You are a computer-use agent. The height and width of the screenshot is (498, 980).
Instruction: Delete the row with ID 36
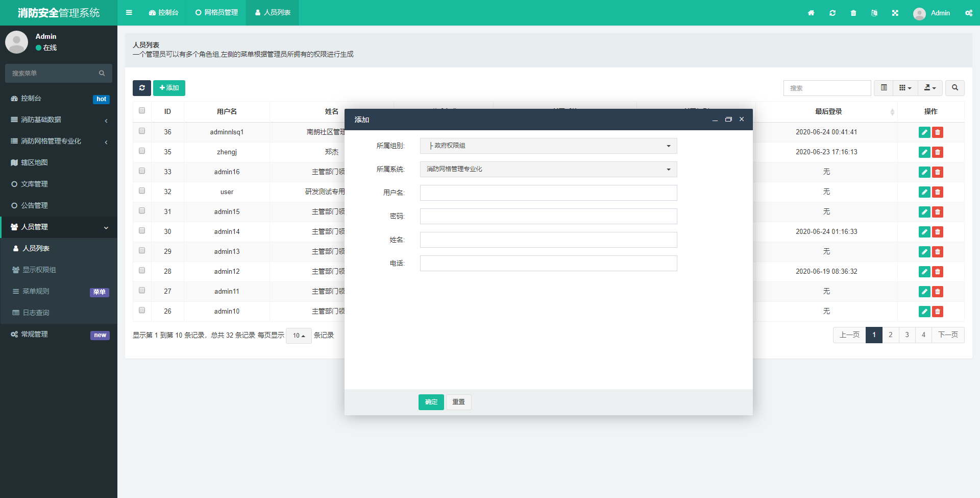pyautogui.click(x=938, y=132)
